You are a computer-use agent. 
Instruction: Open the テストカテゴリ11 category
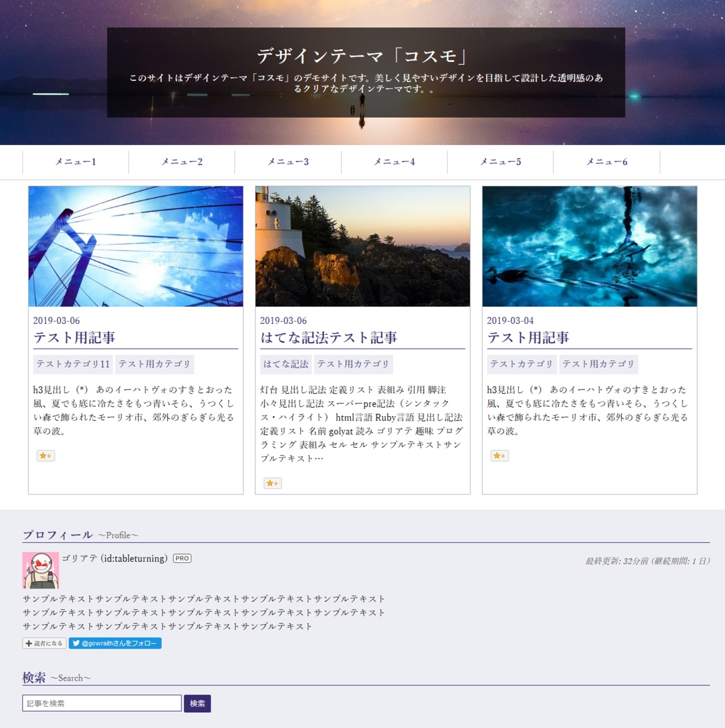tap(72, 364)
